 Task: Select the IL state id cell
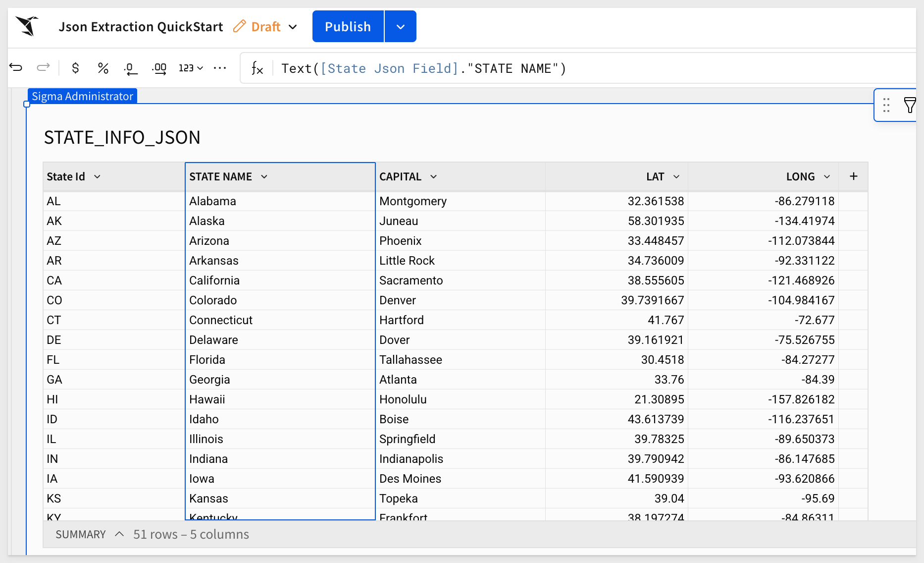click(114, 439)
